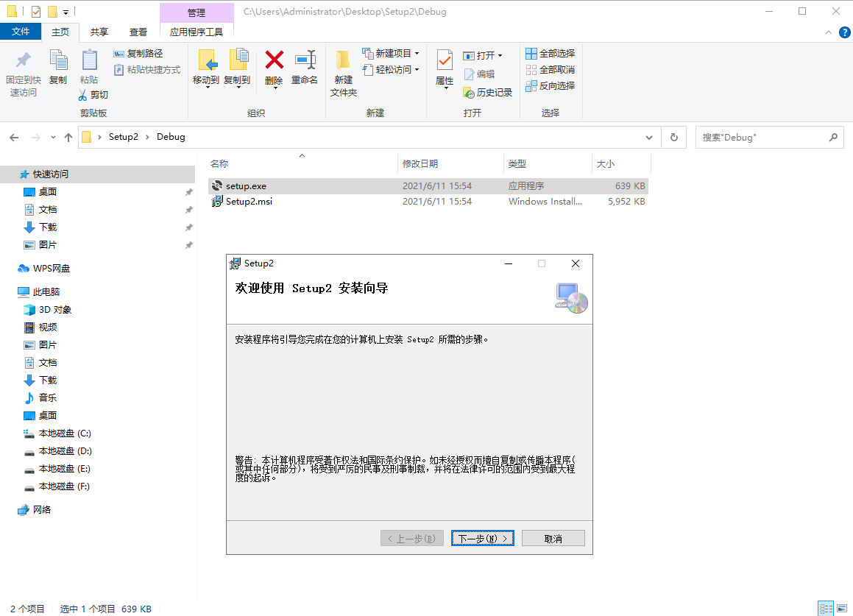Go up one folder level arrow
The width and height of the screenshot is (853, 616).
68,138
